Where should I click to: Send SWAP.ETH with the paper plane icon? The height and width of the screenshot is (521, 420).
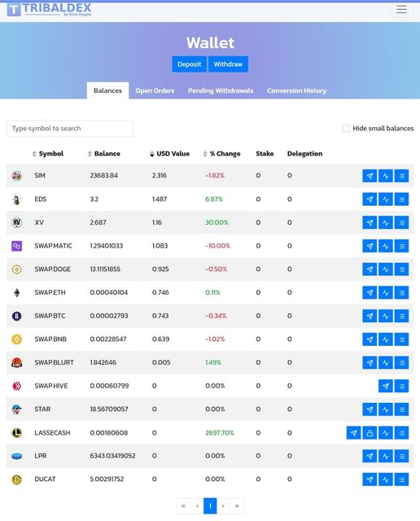pos(370,293)
